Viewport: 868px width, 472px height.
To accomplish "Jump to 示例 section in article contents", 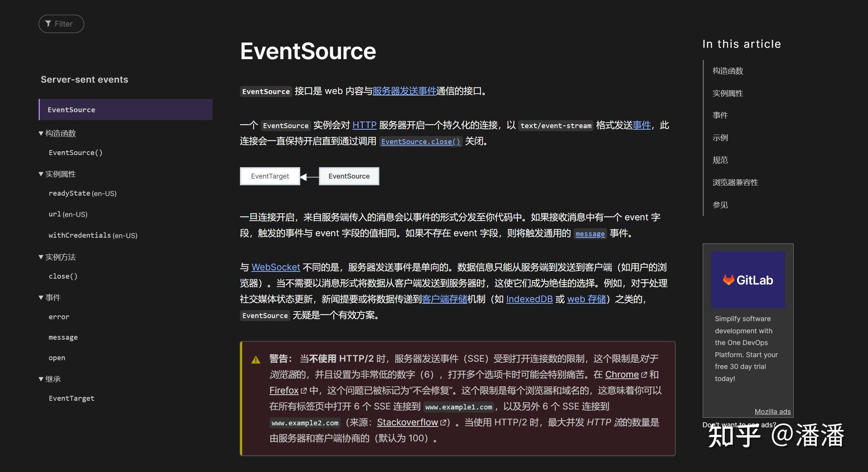I will 720,138.
